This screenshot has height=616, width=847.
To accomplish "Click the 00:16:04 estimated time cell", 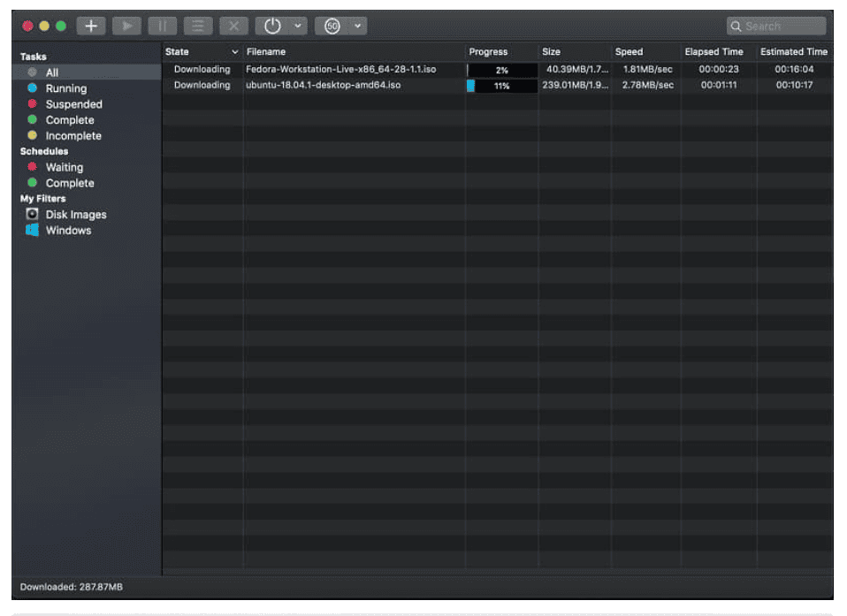I will (x=794, y=69).
